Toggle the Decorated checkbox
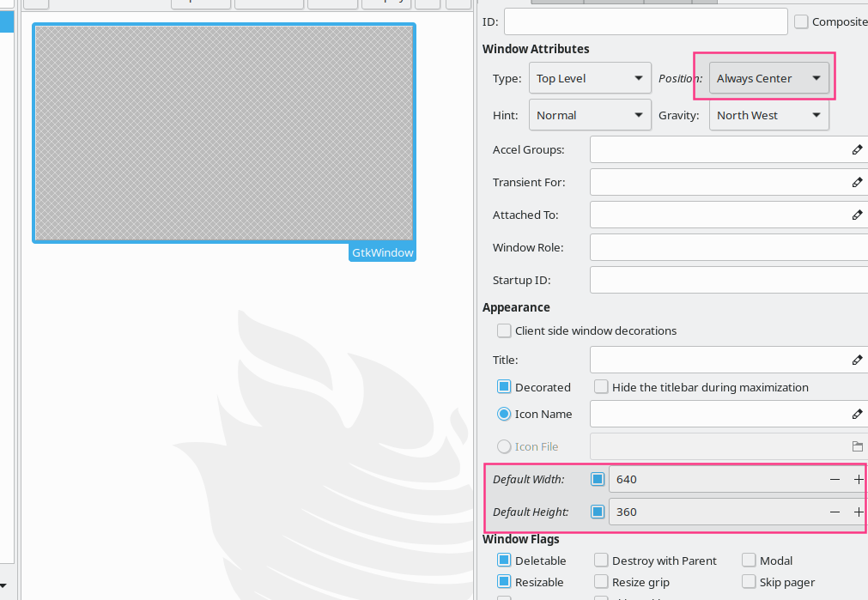Screen dimensions: 868x600 pos(504,387)
